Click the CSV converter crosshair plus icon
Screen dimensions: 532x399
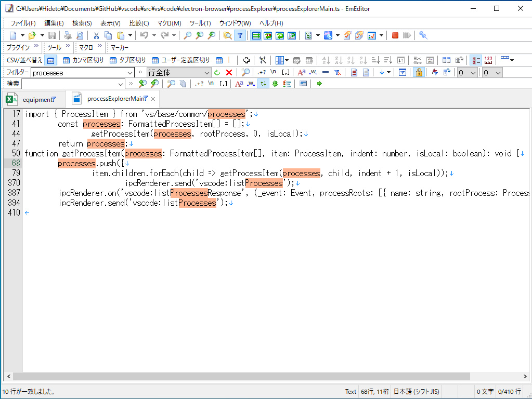246,60
